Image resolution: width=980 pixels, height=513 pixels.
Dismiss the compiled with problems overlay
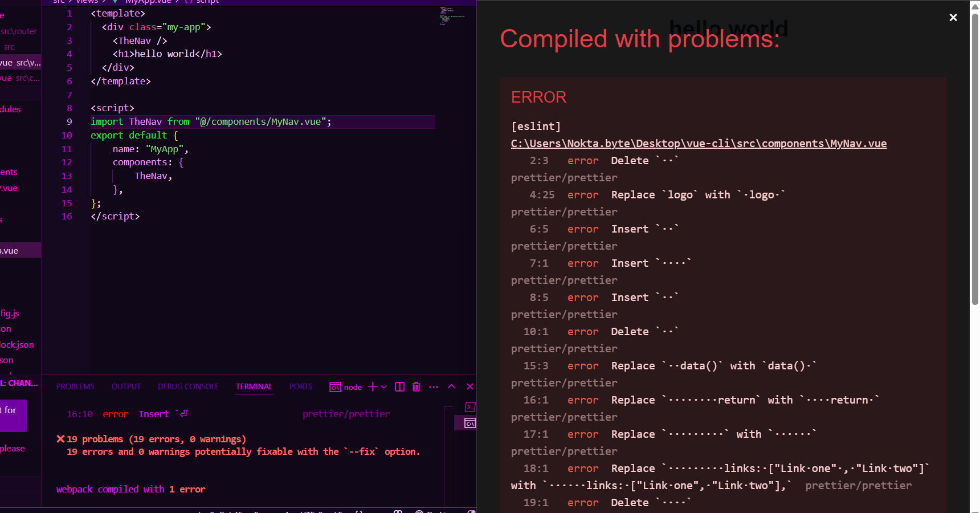(953, 18)
